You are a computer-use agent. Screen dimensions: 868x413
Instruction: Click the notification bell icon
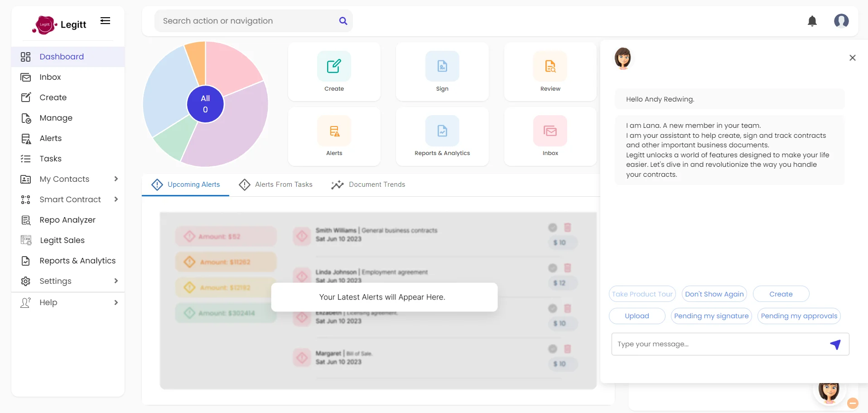(812, 21)
